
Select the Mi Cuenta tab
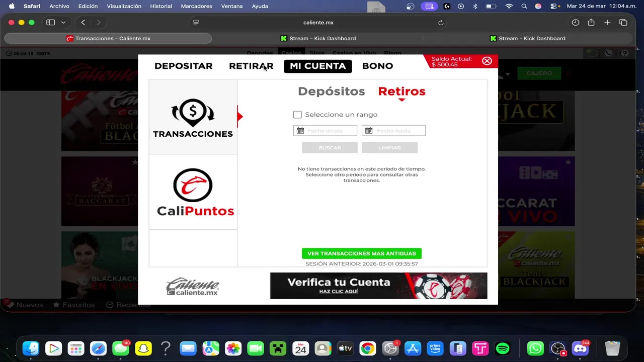pos(318,66)
